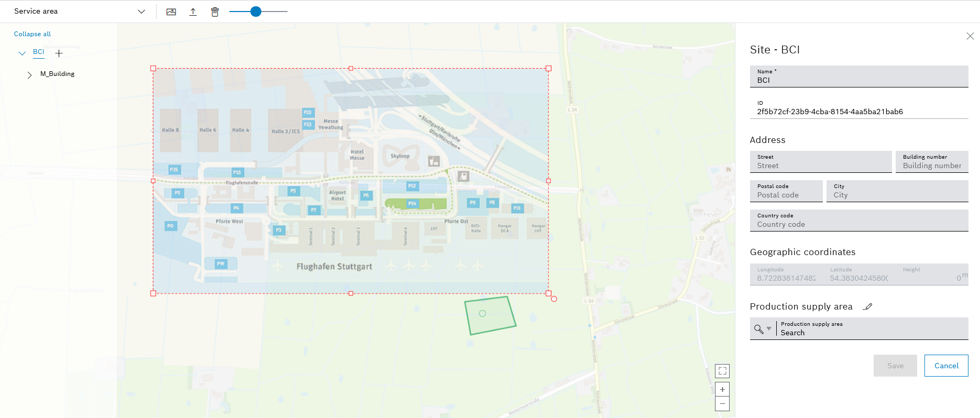Click the Postal code input field
The width and height of the screenshot is (980, 418).
pyautogui.click(x=786, y=191)
